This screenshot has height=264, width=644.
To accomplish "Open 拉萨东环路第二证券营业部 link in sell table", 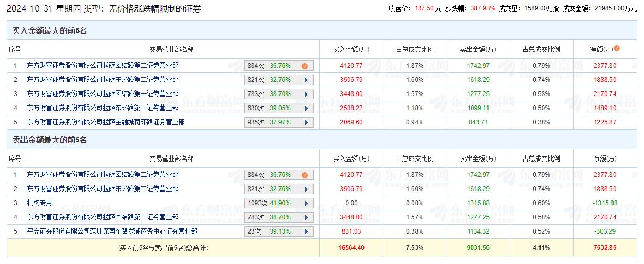I will (102, 188).
